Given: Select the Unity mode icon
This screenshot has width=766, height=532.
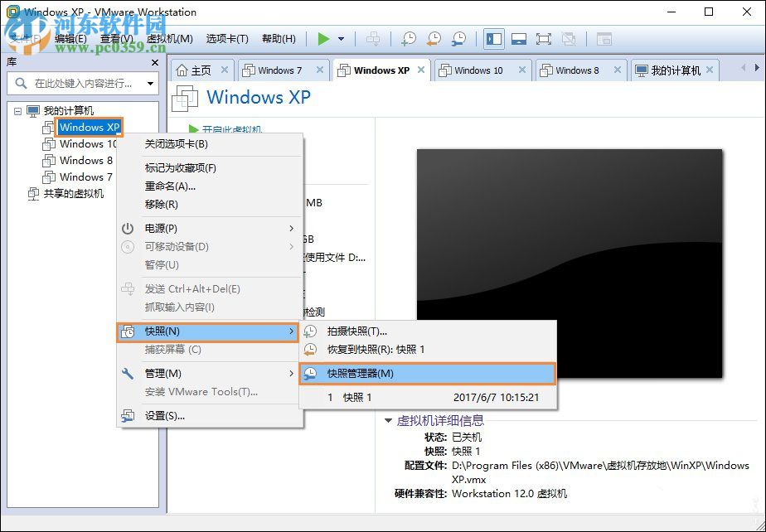Looking at the screenshot, I should 570,38.
